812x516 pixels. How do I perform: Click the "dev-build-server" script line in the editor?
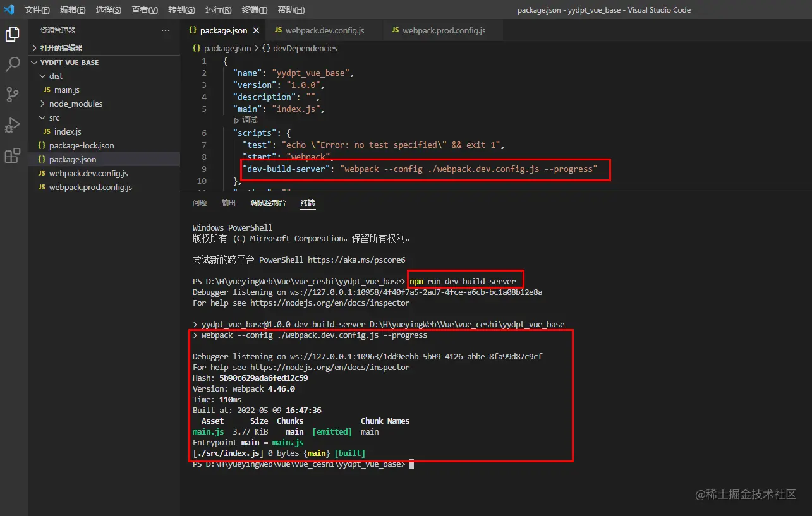[x=420, y=169]
